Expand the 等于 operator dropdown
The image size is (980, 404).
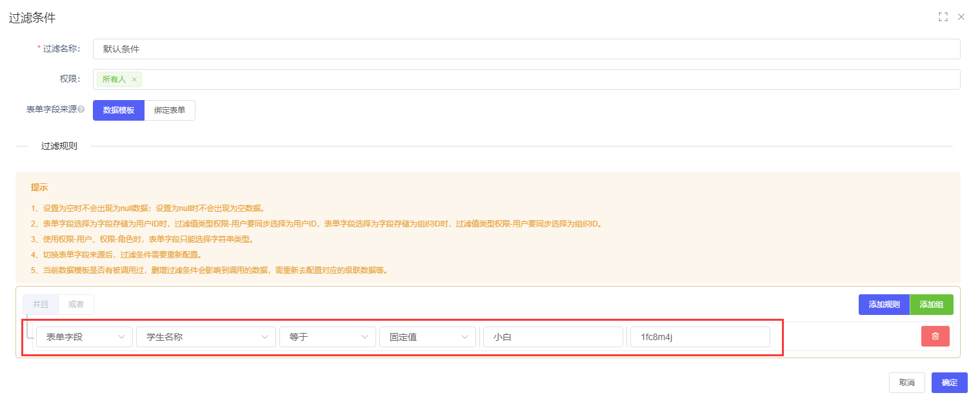(x=327, y=337)
